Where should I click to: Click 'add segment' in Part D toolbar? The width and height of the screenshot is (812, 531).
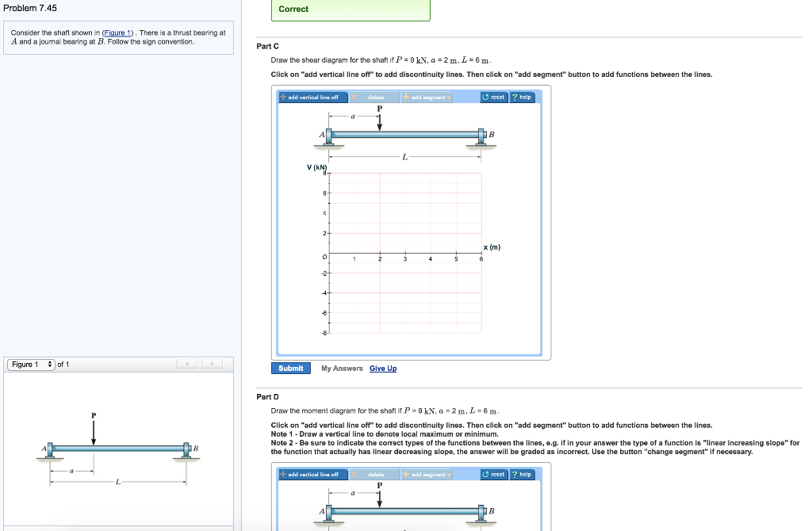click(427, 475)
